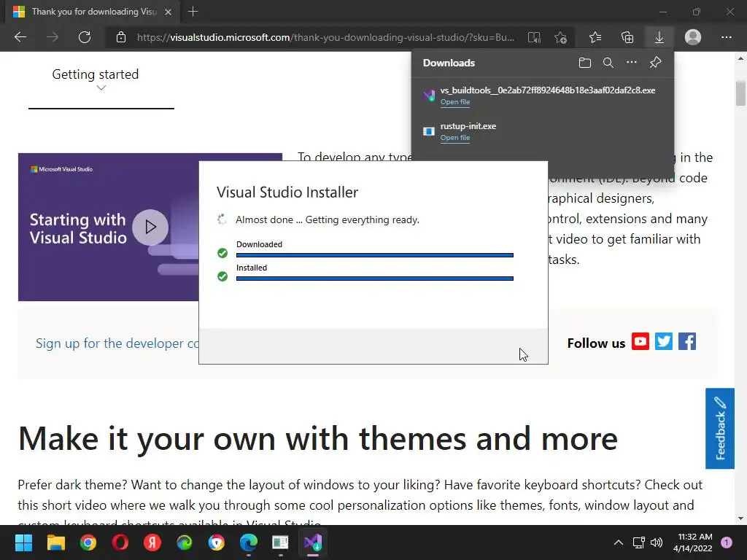Select the Thank you for downloading tab
747x560 pixels.
coord(93,12)
